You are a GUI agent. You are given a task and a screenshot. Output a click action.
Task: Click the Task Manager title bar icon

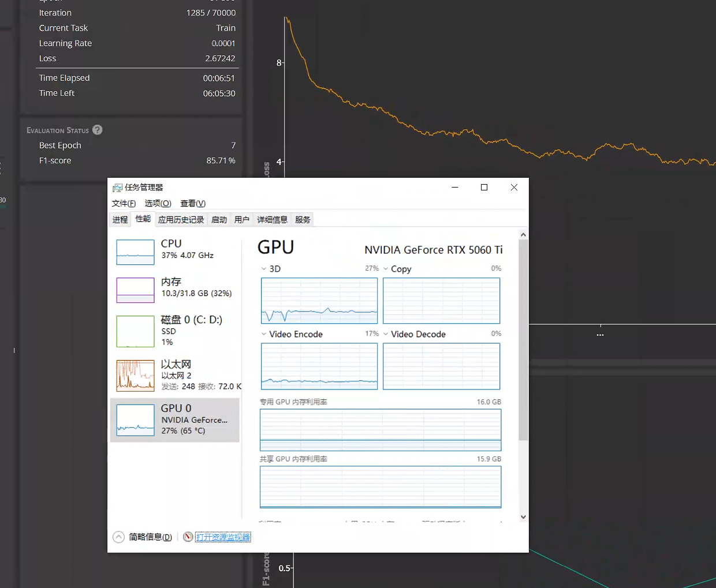point(119,187)
